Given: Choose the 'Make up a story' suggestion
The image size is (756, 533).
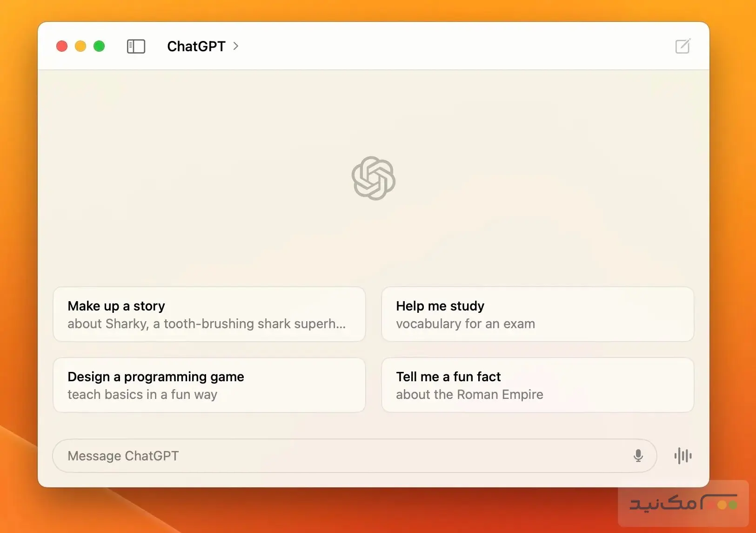Looking at the screenshot, I should [209, 314].
